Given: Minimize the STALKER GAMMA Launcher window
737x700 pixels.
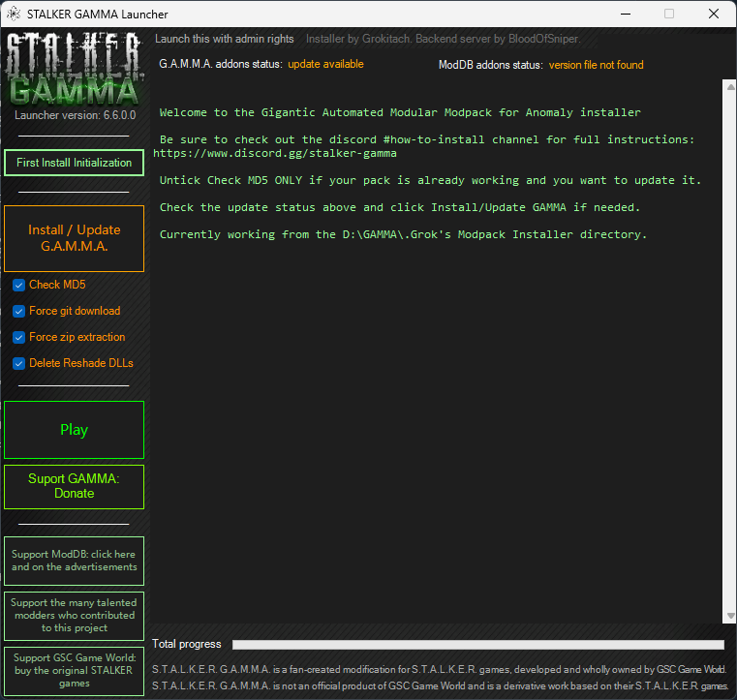Looking at the screenshot, I should pyautogui.click(x=626, y=14).
